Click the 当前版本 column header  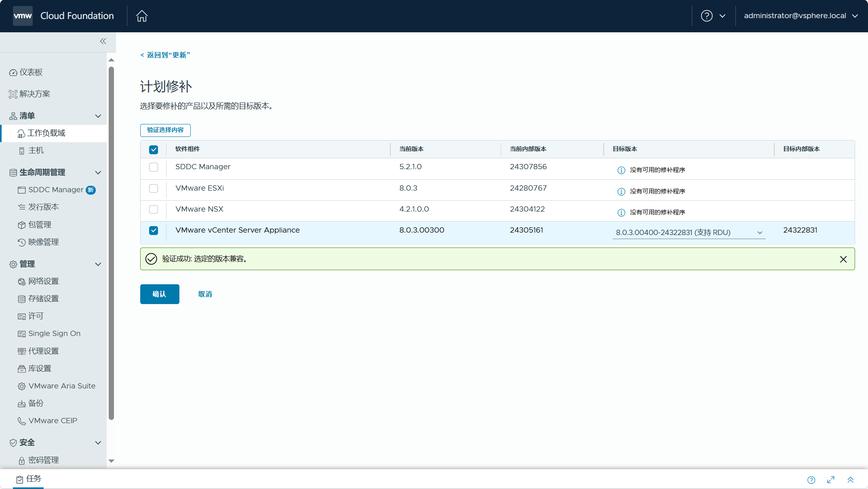pyautogui.click(x=411, y=149)
